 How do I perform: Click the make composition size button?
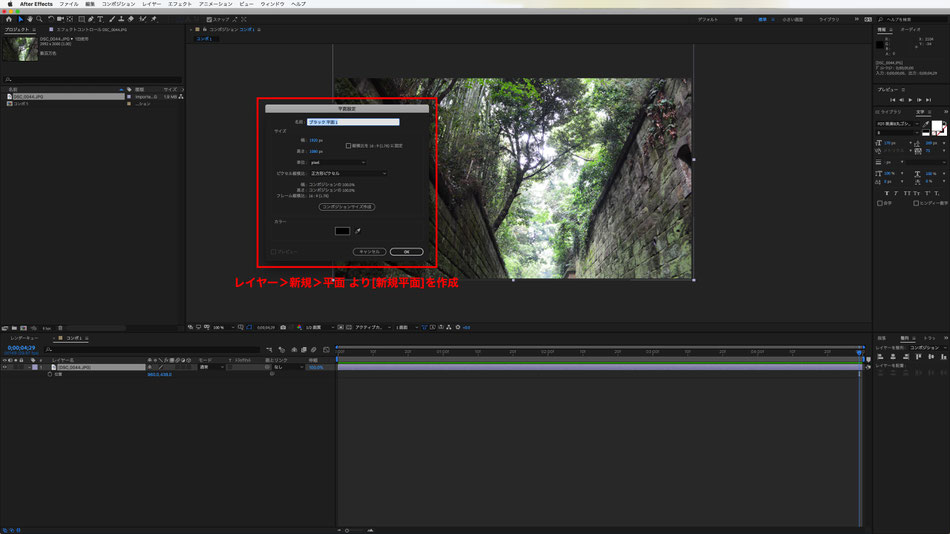pos(347,207)
